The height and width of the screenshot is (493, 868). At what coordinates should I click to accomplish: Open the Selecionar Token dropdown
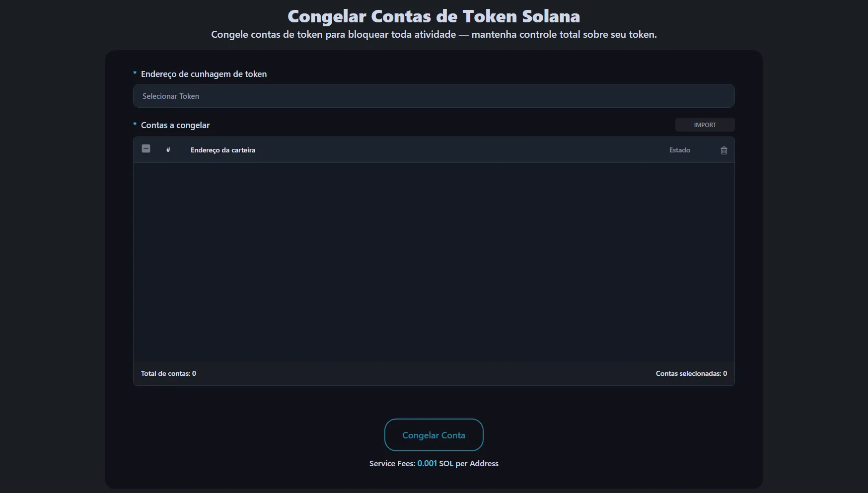434,96
